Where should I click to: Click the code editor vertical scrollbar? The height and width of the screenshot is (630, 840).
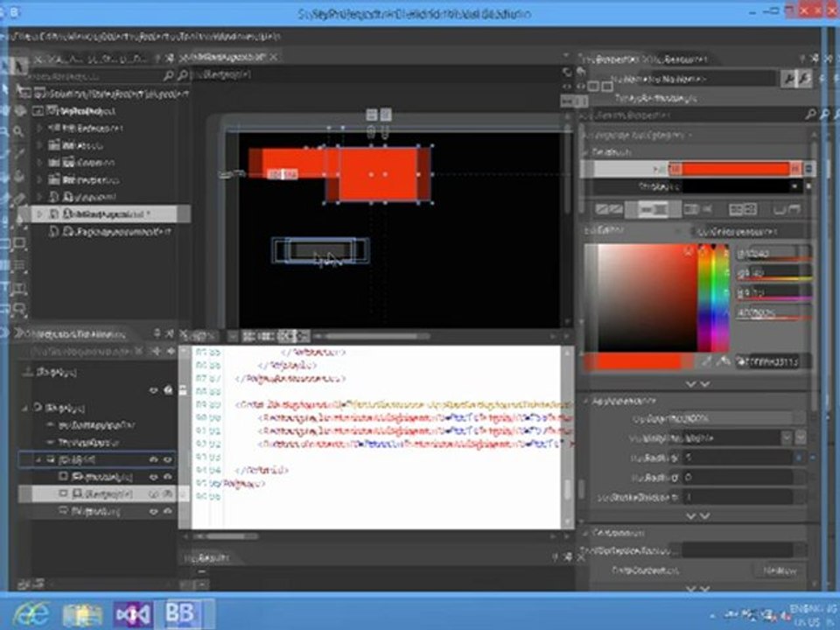point(568,437)
